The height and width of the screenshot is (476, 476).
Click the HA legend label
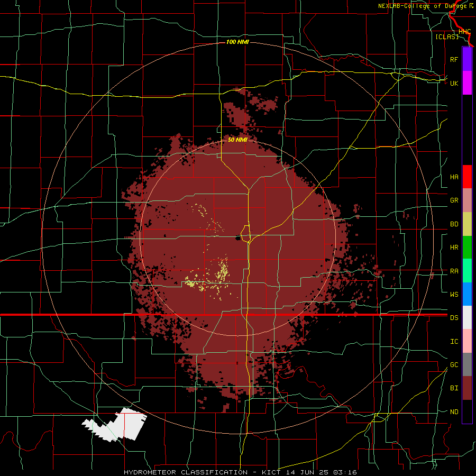[454, 177]
